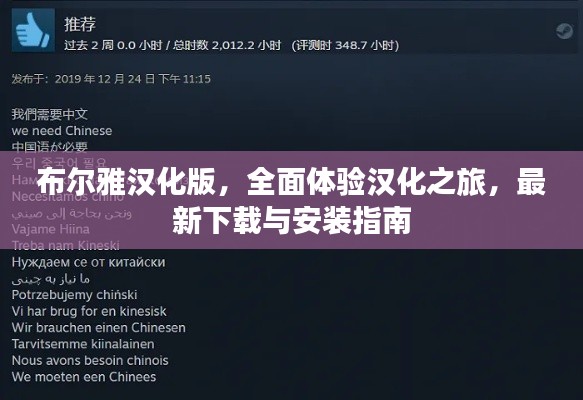Viewport: 583px width, 400px height.
Task: Click the banner text 新下载与安装指南
Action: click(292, 221)
